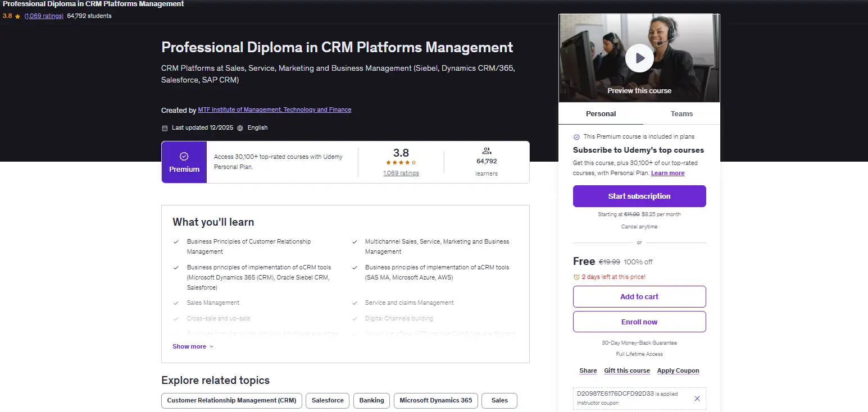
Task: Click the calendar icon beside Last updated
Action: (165, 128)
